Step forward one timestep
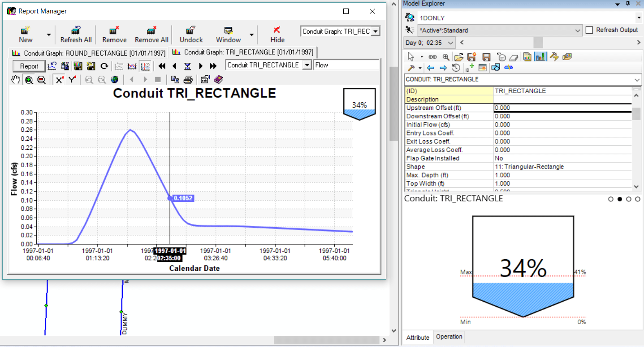Screen dimensions: 644x347 pos(201,66)
